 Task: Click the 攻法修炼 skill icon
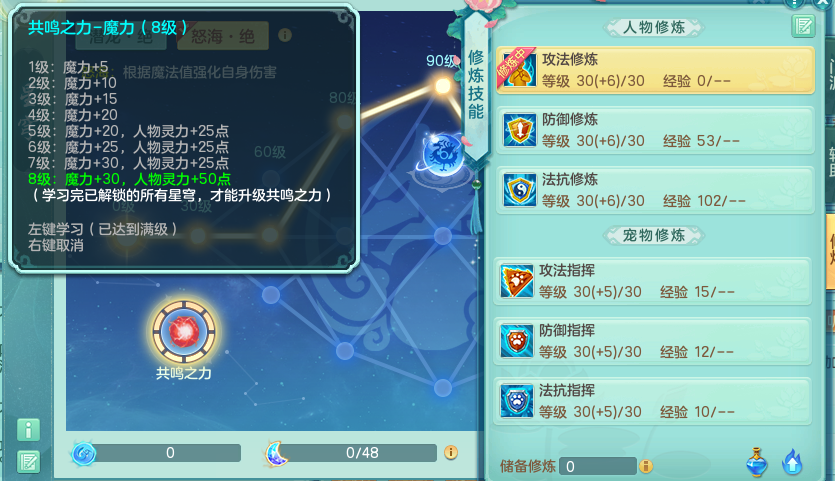coord(520,69)
